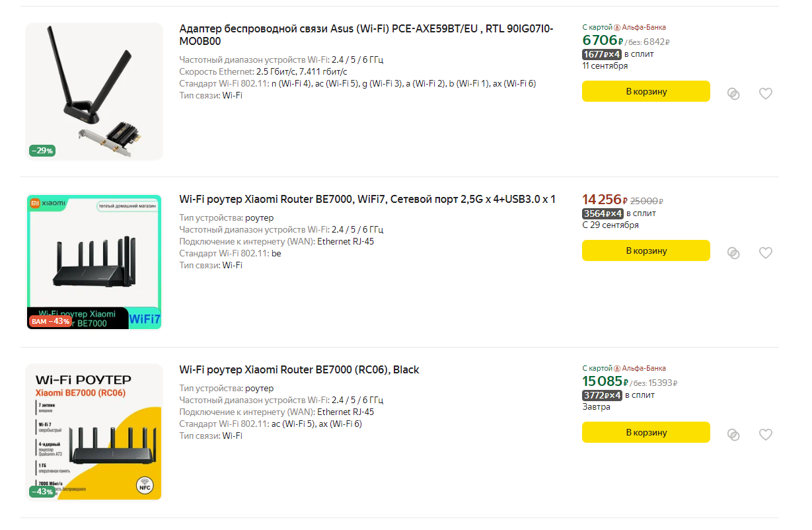Click the -29% discount badge on Asus image
Screen dimensions: 812x530
tap(42, 151)
